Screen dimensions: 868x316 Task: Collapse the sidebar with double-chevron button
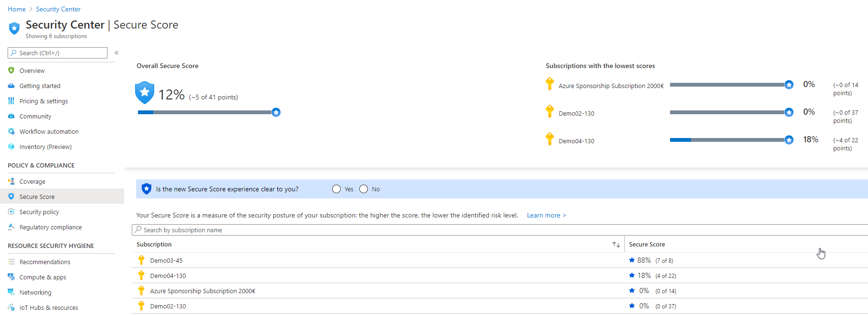[x=117, y=53]
